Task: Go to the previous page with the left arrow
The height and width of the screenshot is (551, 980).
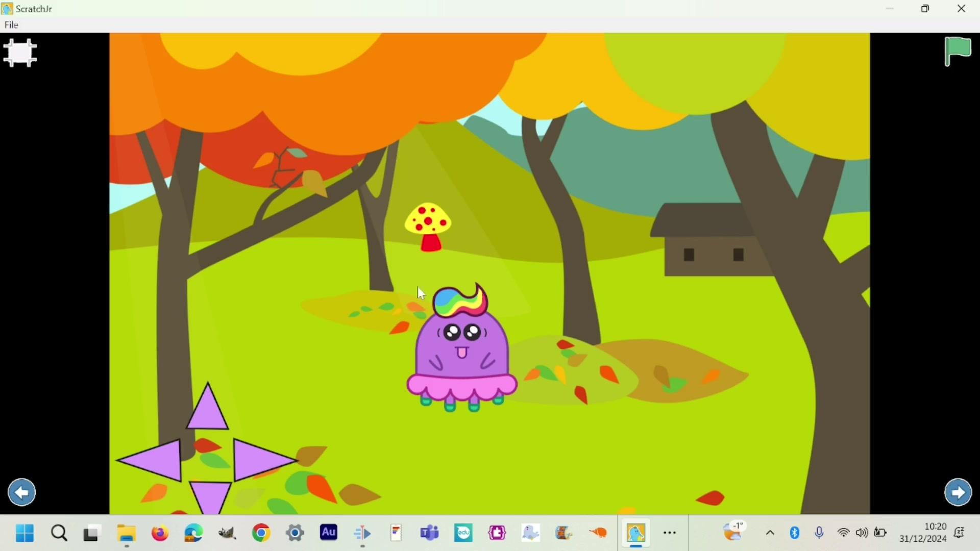Action: click(x=22, y=492)
